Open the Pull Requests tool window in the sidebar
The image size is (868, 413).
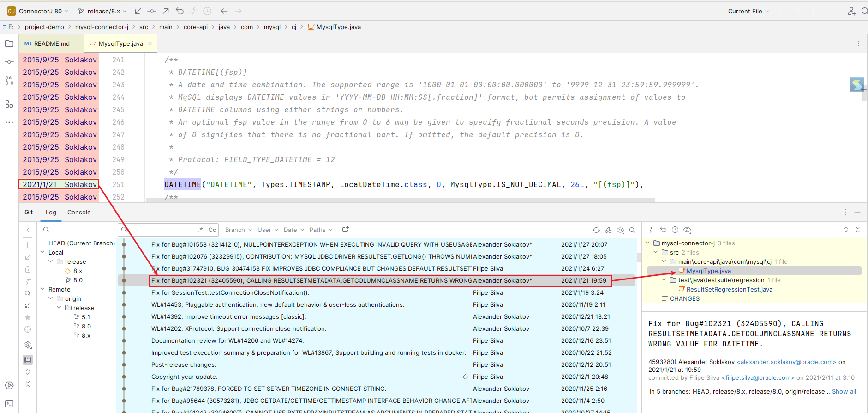(x=9, y=80)
